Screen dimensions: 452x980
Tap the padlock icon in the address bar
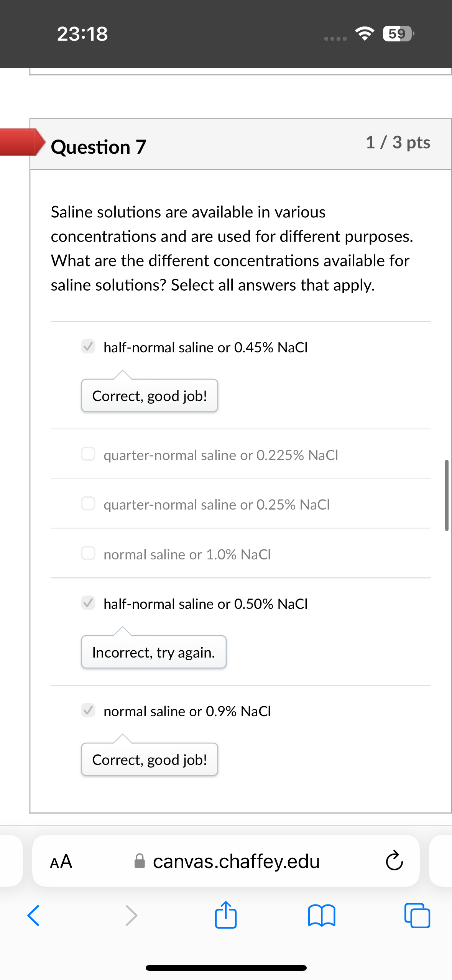click(140, 862)
